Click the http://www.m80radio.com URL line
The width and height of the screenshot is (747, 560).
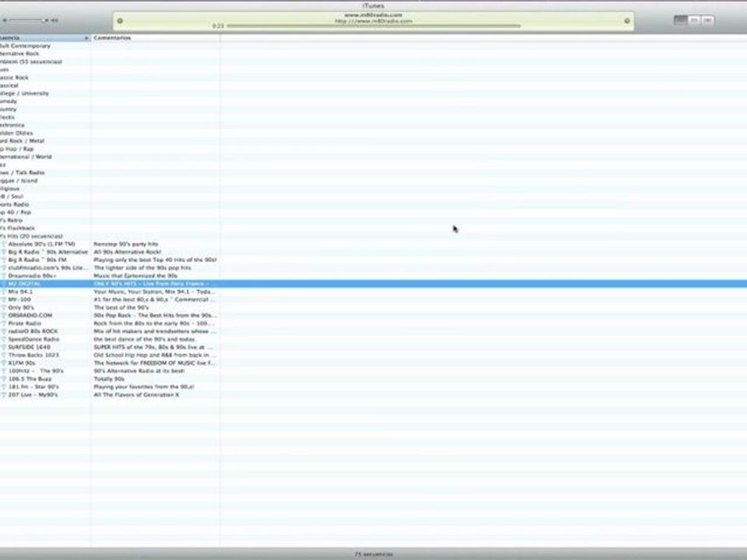click(373, 21)
